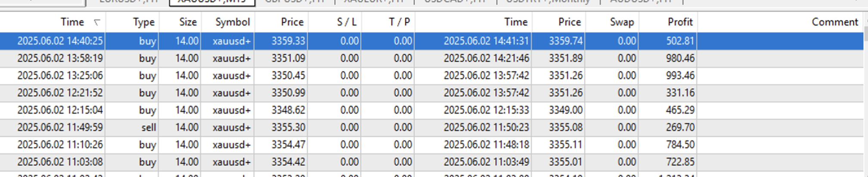Click the T / P column header
Image resolution: width=868 pixels, height=177 pixels.
(399, 22)
